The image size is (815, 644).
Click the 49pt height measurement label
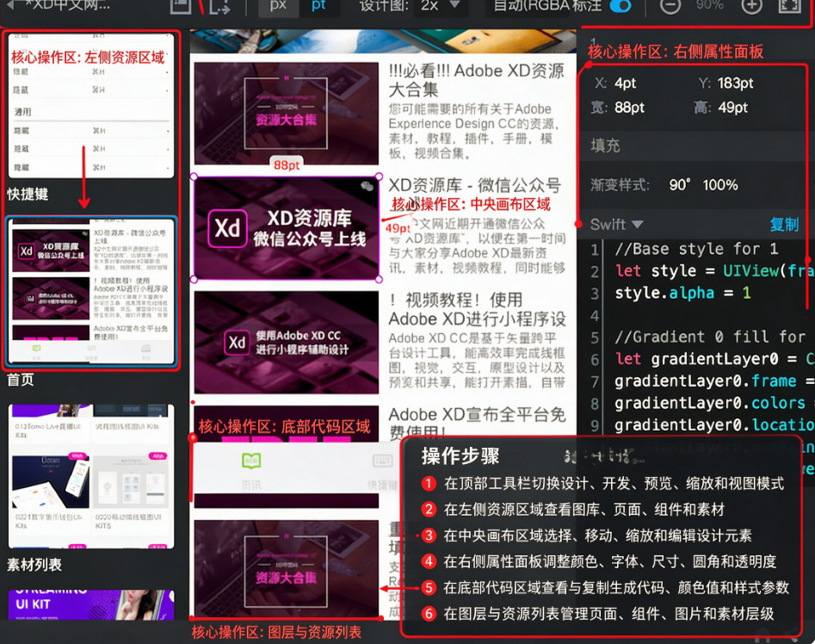point(398,227)
